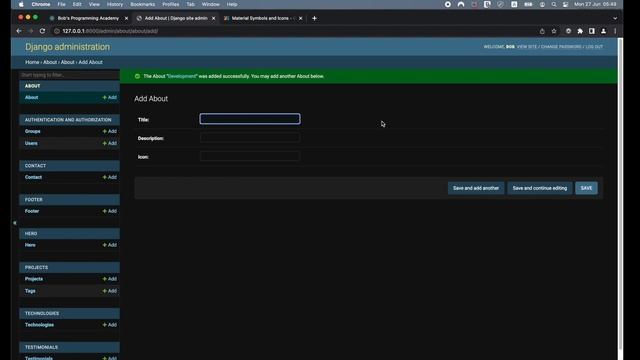The width and height of the screenshot is (640, 360).
Task: Focus the Description input field
Action: [x=250, y=138]
